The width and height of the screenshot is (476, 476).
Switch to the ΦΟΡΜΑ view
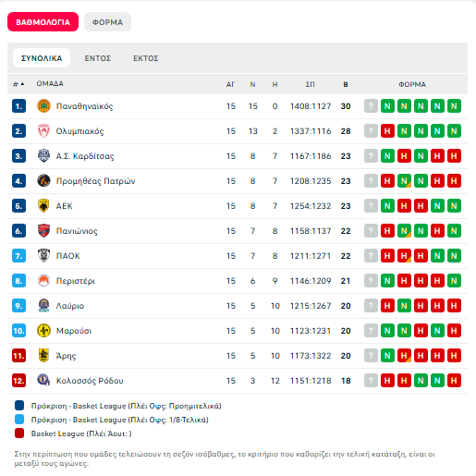(x=107, y=22)
